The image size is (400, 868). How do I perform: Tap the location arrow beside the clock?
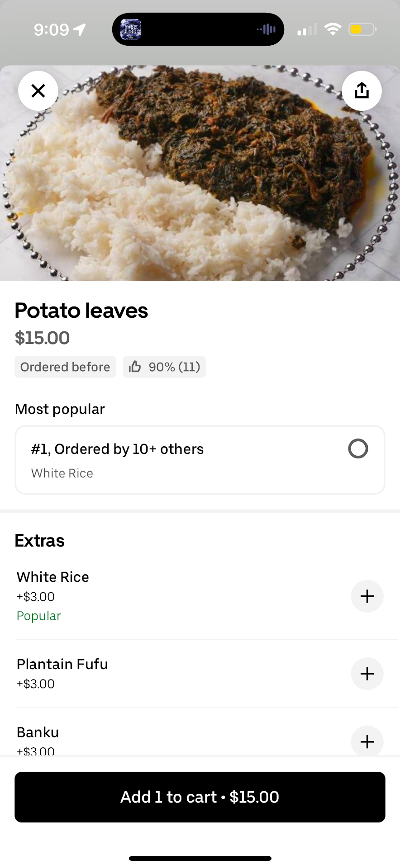[x=80, y=30]
